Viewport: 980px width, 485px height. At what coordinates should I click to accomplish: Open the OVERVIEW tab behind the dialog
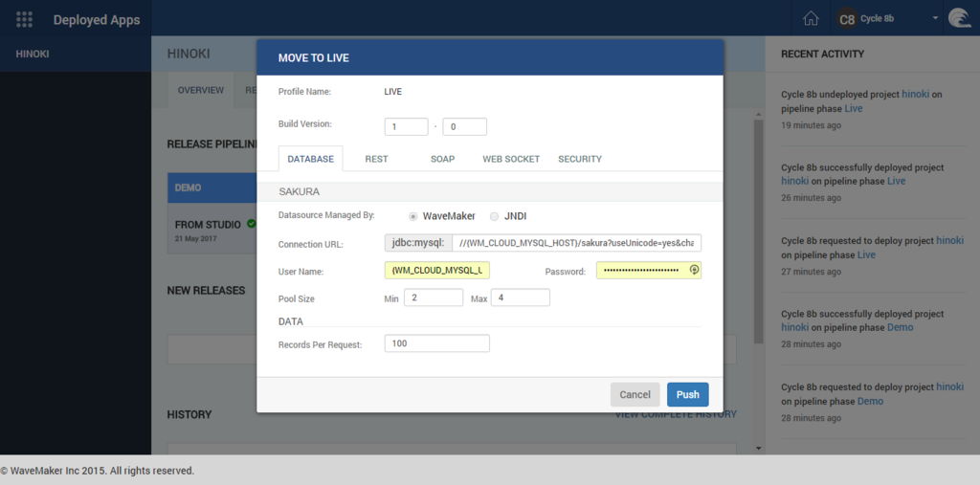[201, 90]
